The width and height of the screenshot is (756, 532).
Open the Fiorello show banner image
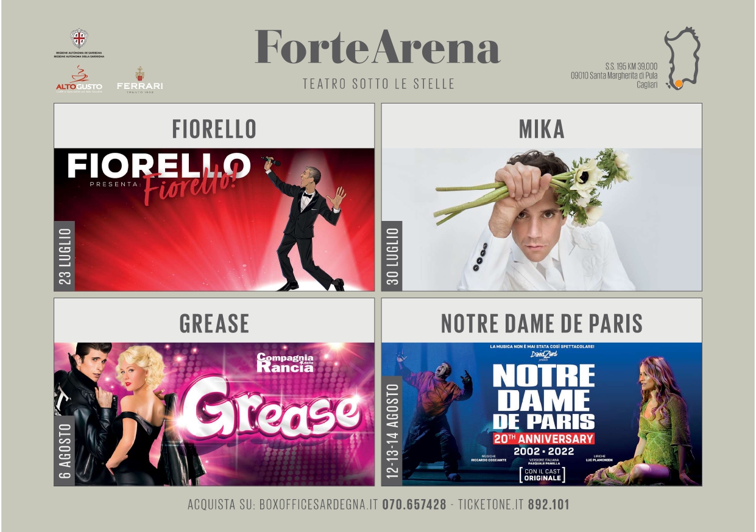214,220
